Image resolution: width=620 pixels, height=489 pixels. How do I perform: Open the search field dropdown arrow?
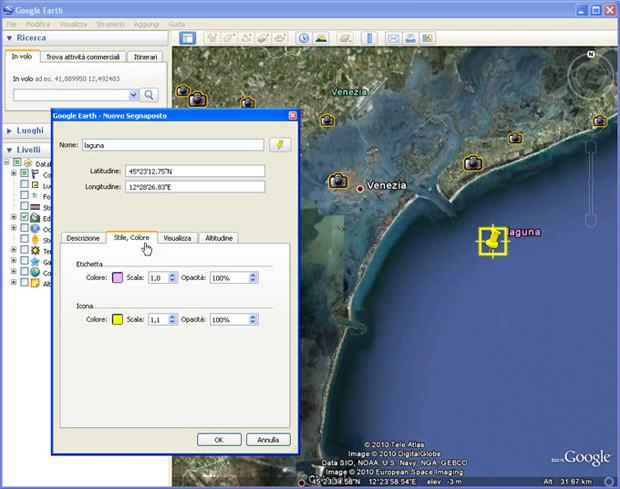133,95
